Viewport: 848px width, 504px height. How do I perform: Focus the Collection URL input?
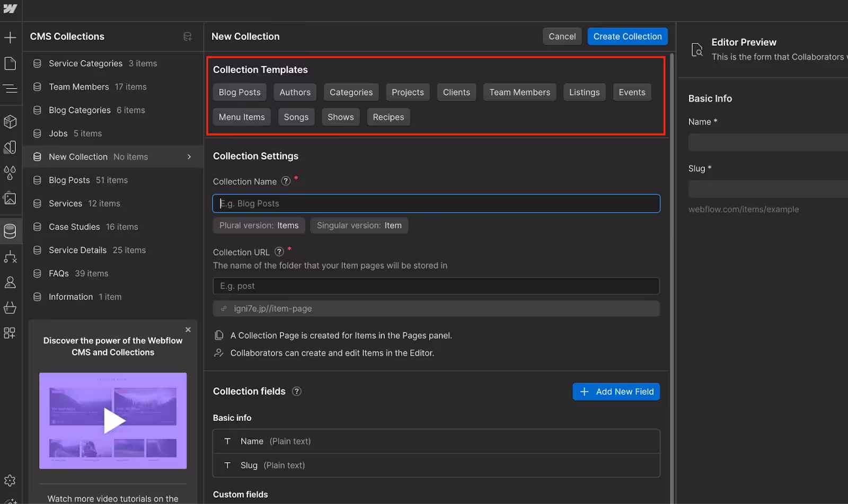(x=436, y=286)
